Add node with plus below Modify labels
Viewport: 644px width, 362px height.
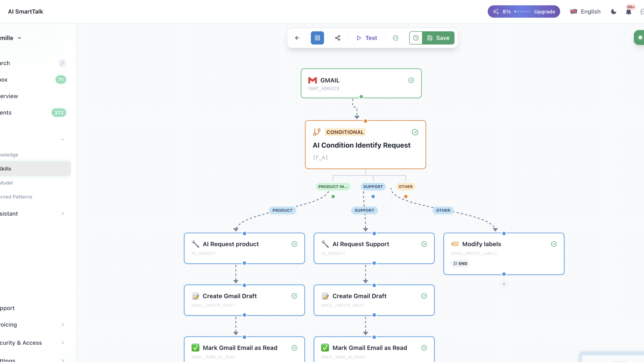click(x=504, y=284)
